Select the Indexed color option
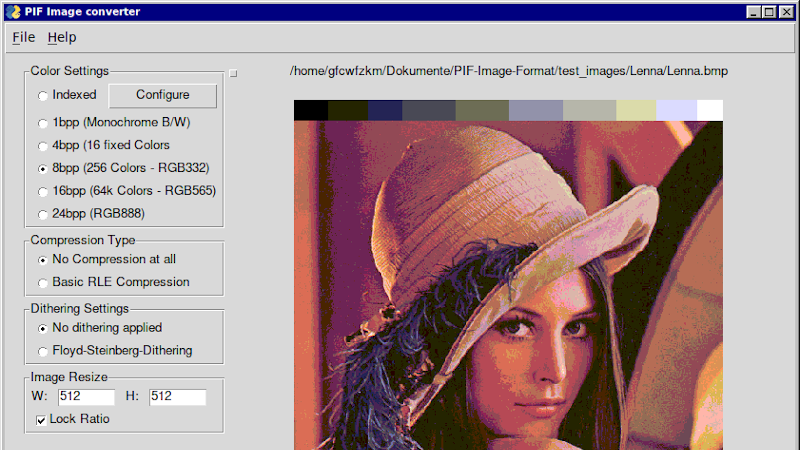Image resolution: width=800 pixels, height=450 pixels. [x=42, y=96]
